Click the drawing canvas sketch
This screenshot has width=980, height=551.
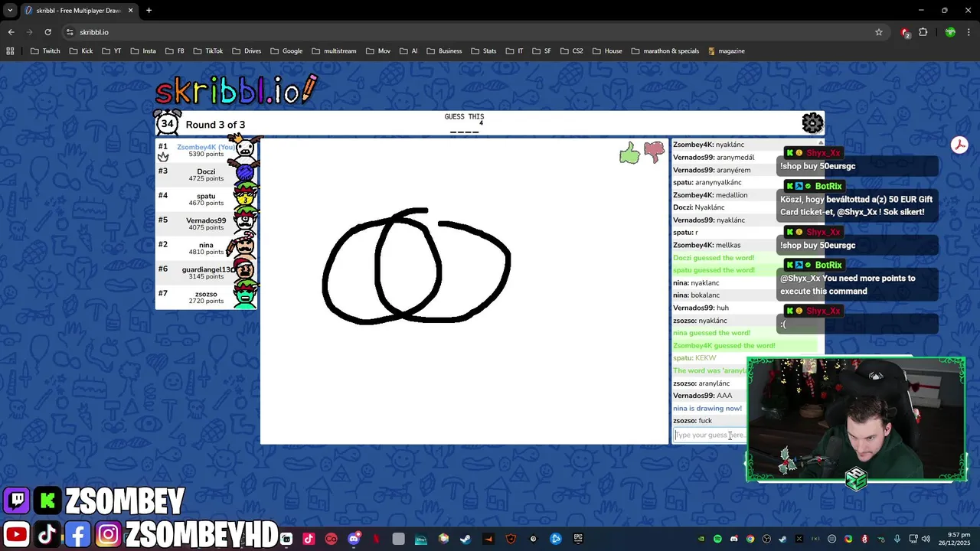(x=416, y=266)
